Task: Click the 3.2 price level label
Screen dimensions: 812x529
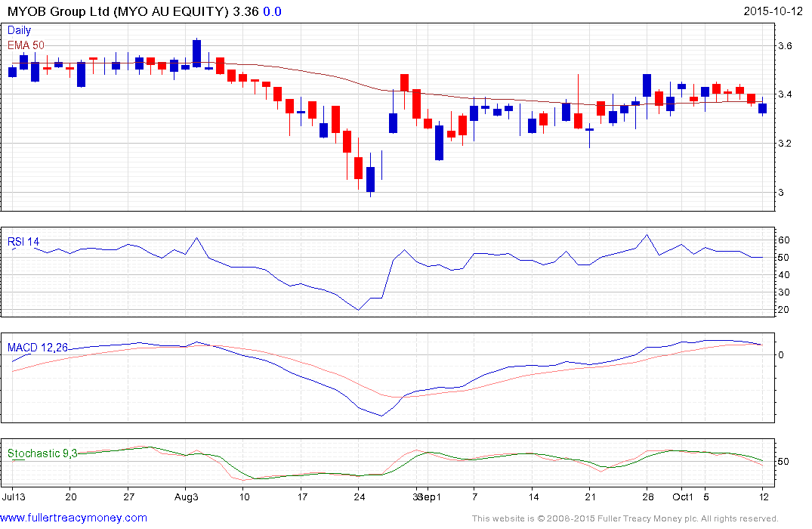Action: pos(785,144)
